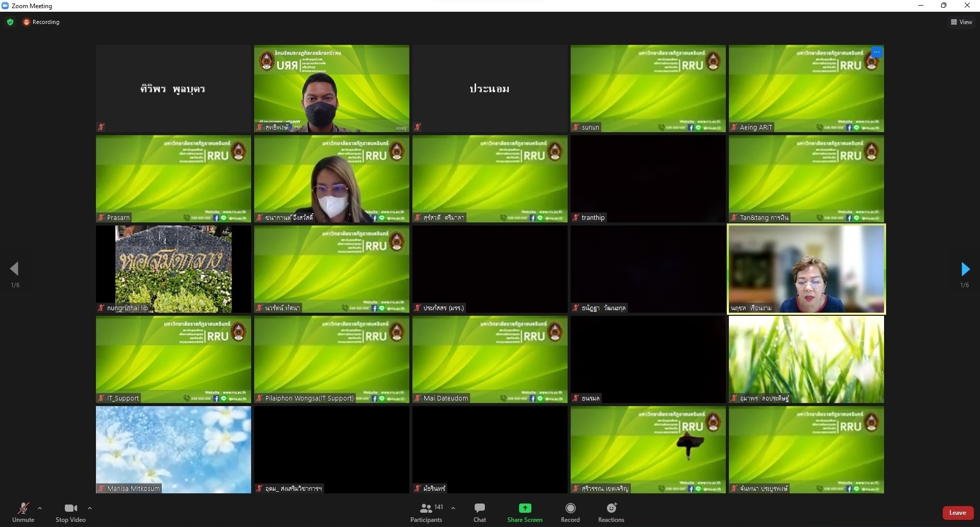Select the IT_Support participant tile
The image size is (980, 527).
click(174, 360)
